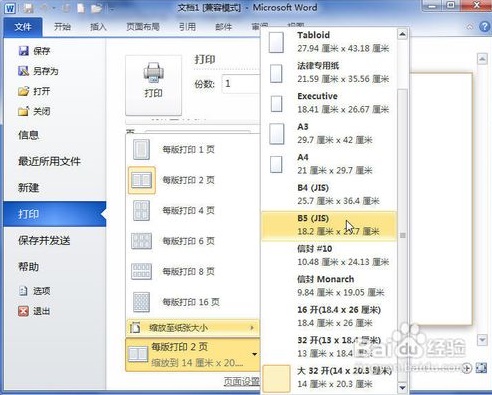Click the Save As icon in sidebar
The width and height of the screenshot is (492, 395).
[x=23, y=71]
